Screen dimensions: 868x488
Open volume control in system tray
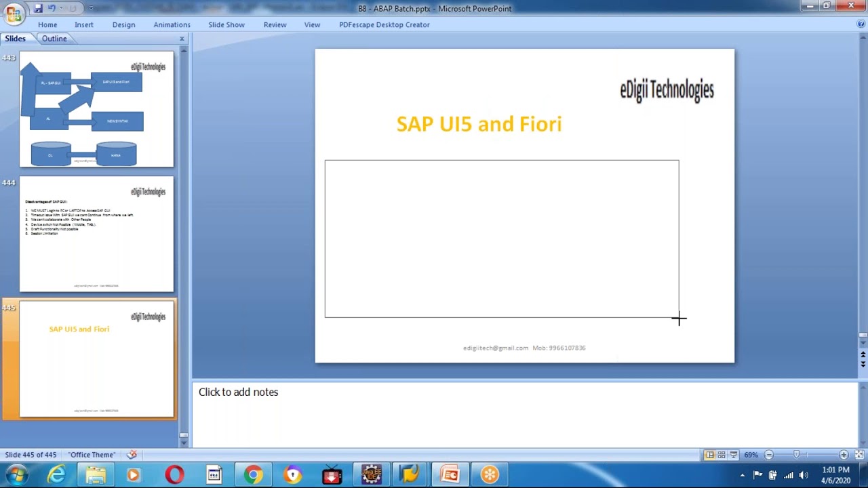(x=804, y=475)
